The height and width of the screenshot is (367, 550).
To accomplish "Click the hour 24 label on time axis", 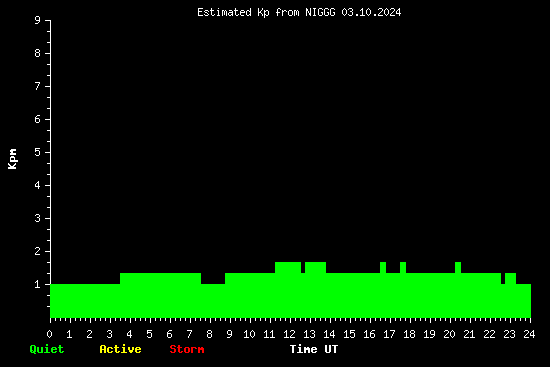I will click(x=529, y=334).
